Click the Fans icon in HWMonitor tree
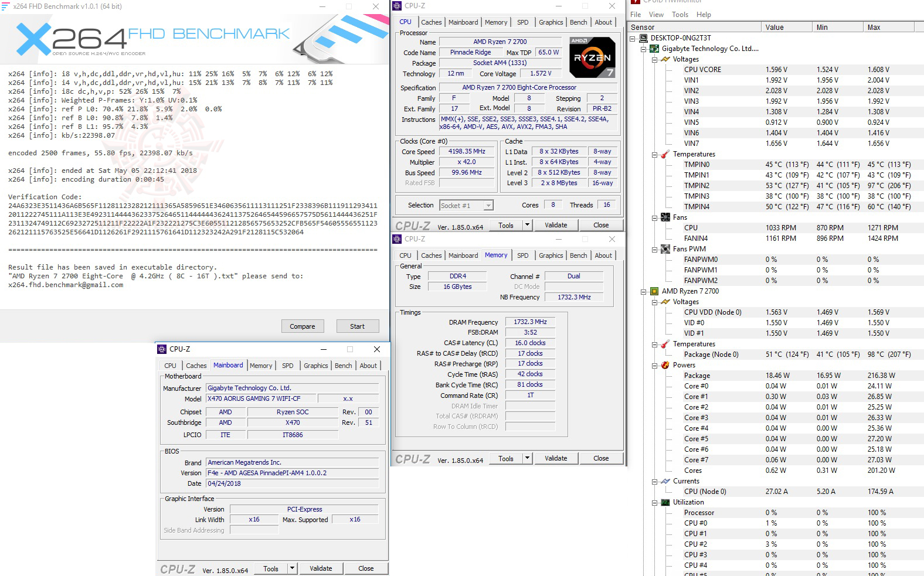Viewport: 924px width, 576px height. click(665, 217)
